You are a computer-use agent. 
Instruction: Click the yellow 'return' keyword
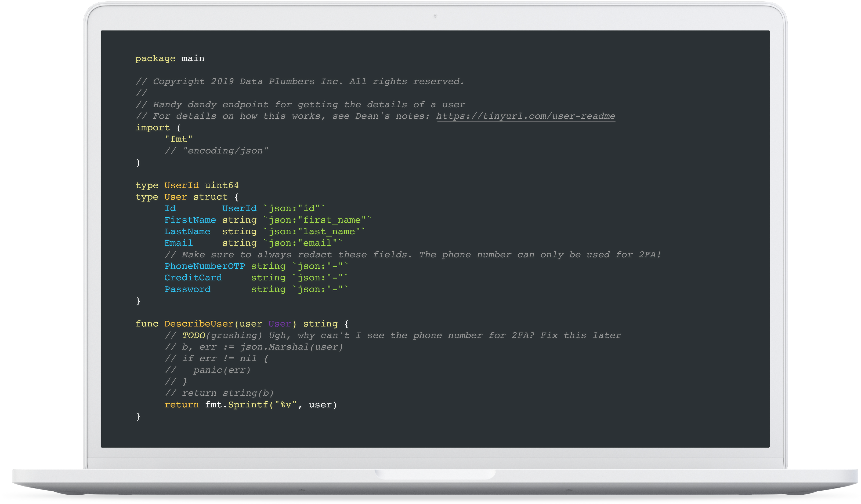(x=182, y=405)
